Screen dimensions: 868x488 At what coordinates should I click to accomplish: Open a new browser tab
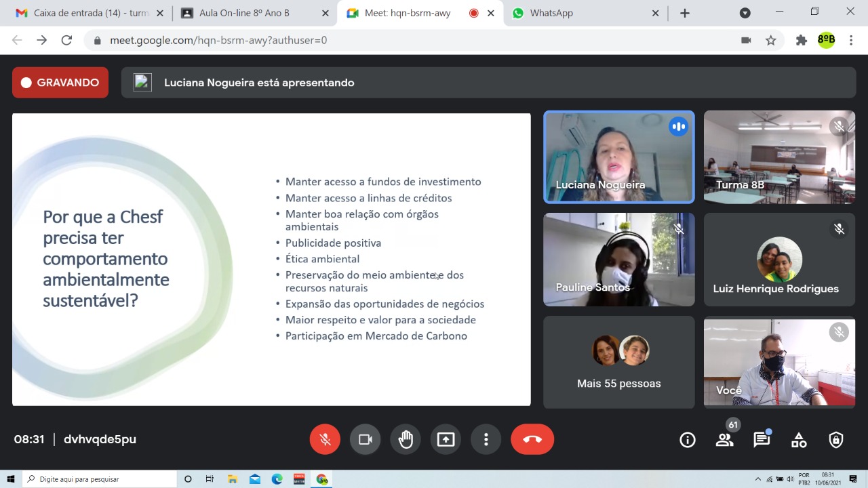[685, 13]
